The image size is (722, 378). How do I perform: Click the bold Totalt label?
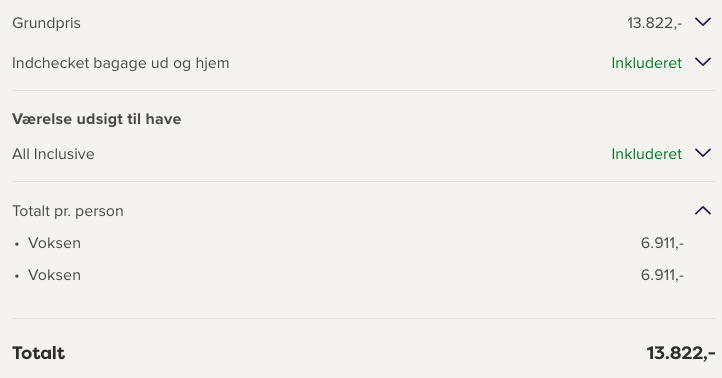point(39,353)
